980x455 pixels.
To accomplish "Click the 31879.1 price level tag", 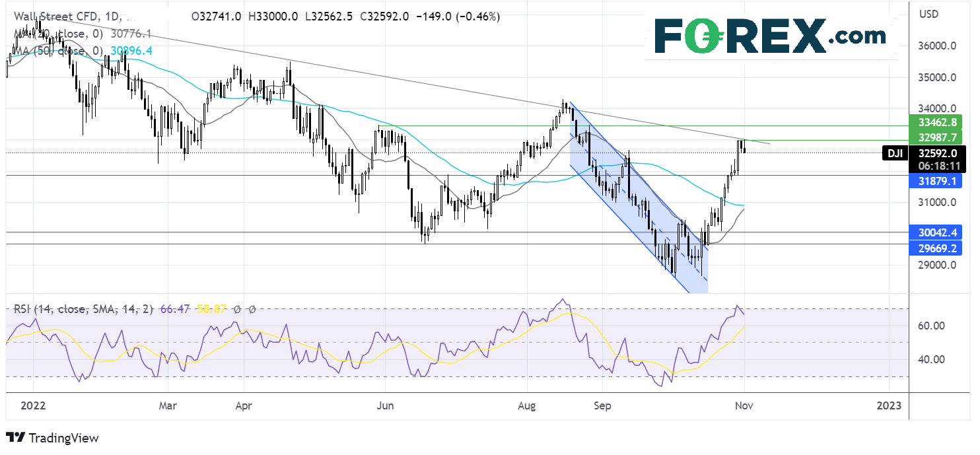I will [x=936, y=181].
